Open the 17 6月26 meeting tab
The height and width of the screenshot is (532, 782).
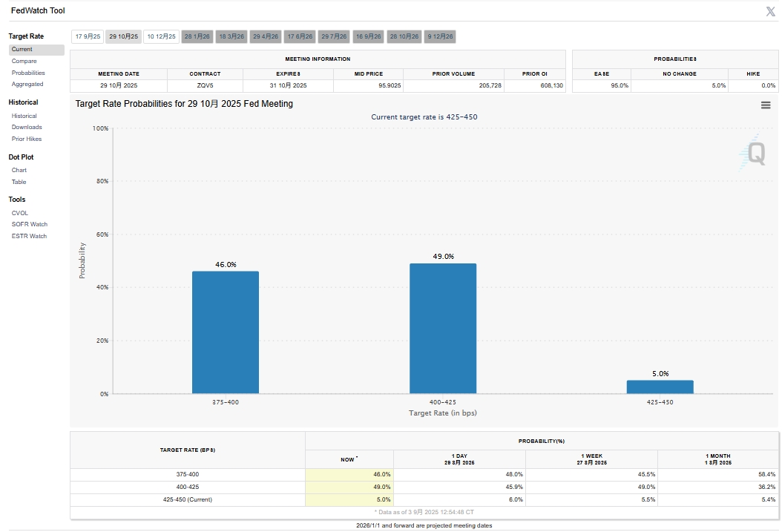[300, 36]
